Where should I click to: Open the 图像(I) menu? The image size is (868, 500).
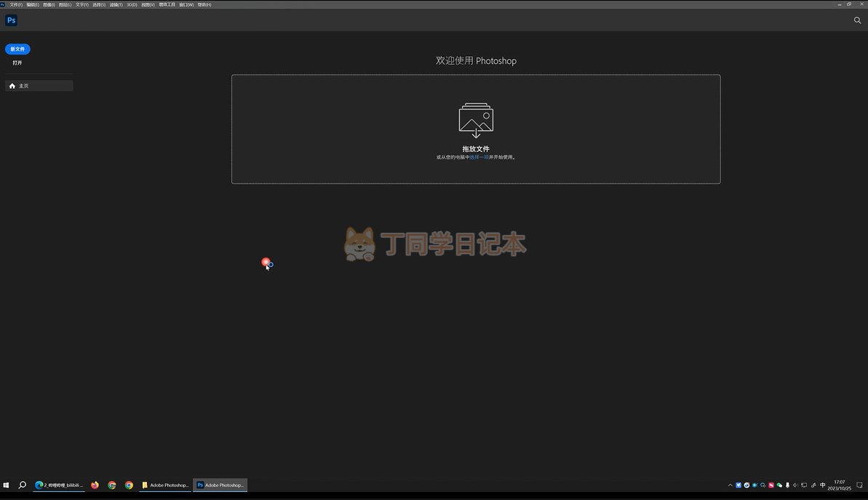tap(49, 4)
